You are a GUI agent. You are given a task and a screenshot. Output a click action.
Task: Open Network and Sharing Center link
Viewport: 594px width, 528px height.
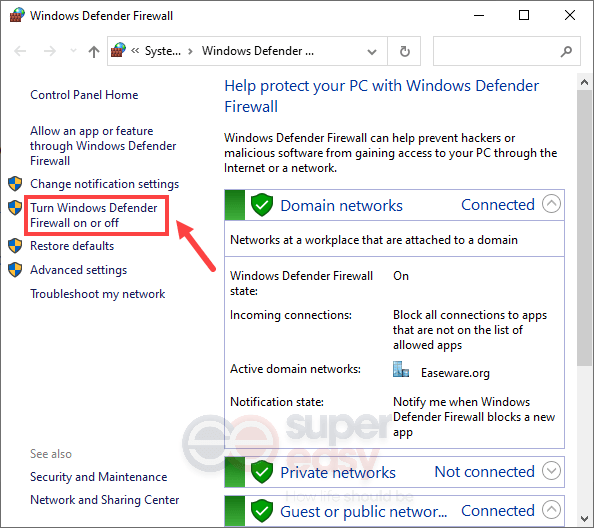click(105, 500)
